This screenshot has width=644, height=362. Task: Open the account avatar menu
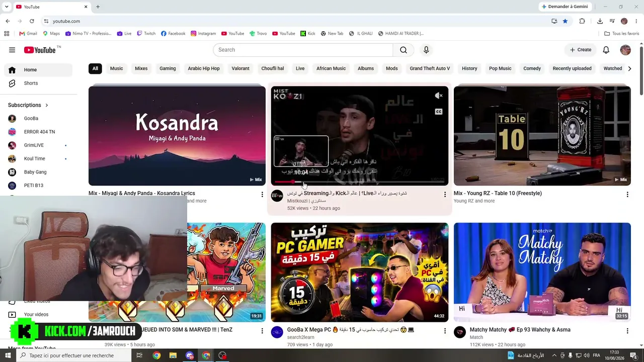(x=625, y=50)
